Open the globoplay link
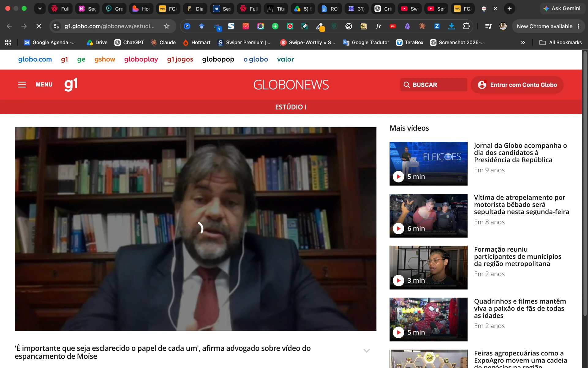Viewport: 588px width, 368px height. pos(141,59)
